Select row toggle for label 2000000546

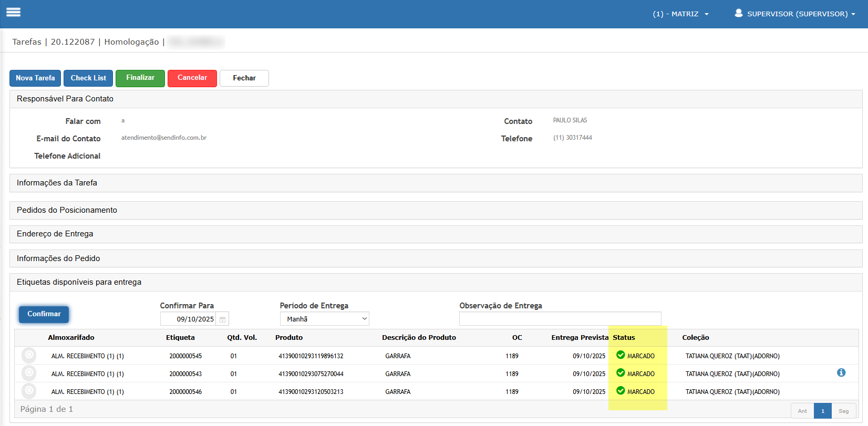[x=29, y=391]
